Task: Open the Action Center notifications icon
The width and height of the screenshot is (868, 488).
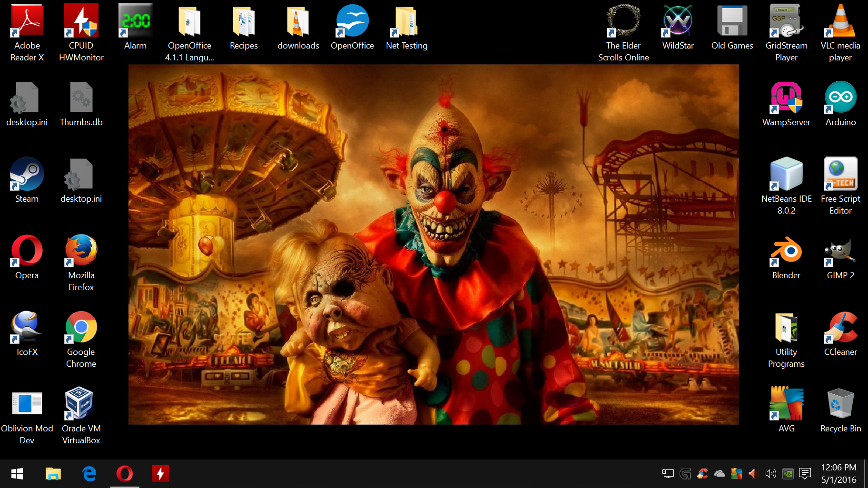Action: pyautogui.click(x=805, y=474)
